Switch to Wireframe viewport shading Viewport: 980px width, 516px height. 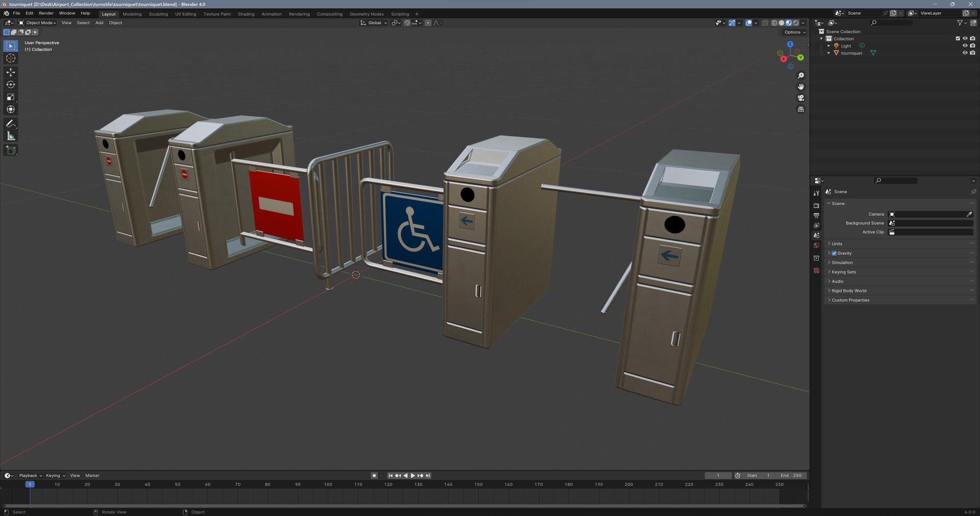(x=774, y=23)
